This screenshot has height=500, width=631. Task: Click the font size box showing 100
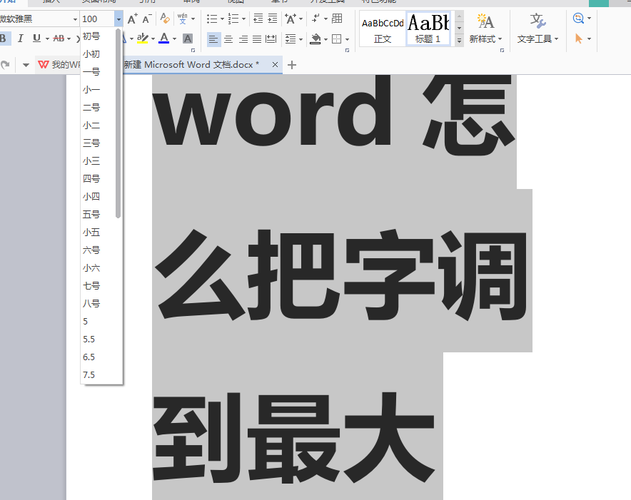tap(97, 19)
